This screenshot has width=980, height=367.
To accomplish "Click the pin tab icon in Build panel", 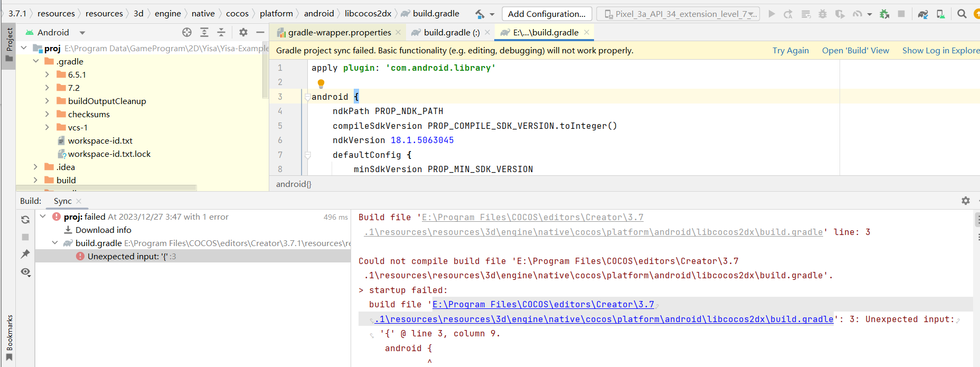I will point(25,254).
